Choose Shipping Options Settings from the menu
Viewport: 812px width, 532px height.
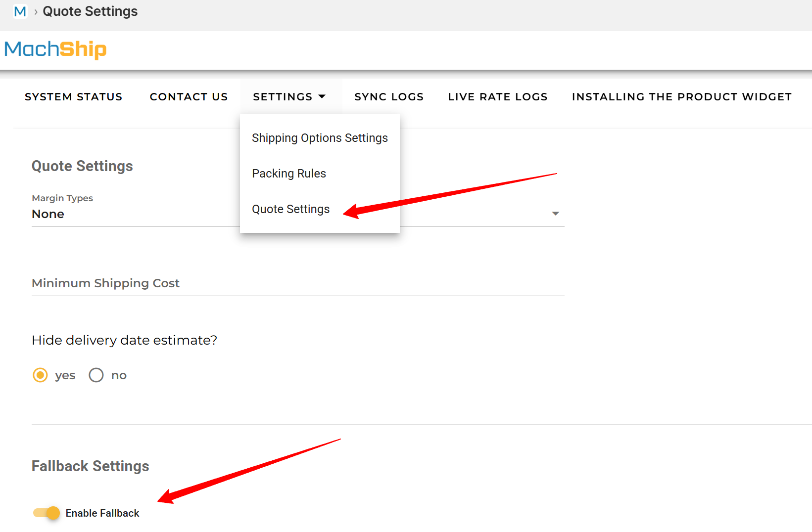coord(320,138)
